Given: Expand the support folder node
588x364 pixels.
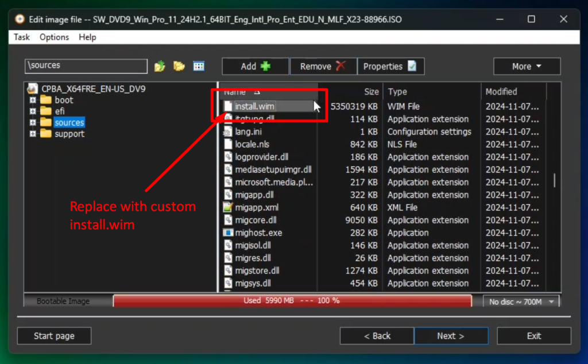Looking at the screenshot, I should [33, 134].
